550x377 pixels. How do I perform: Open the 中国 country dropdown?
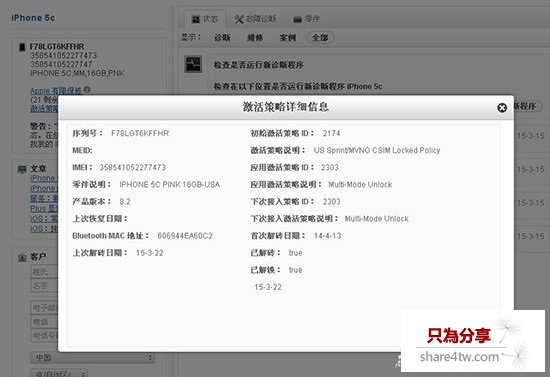(92, 358)
